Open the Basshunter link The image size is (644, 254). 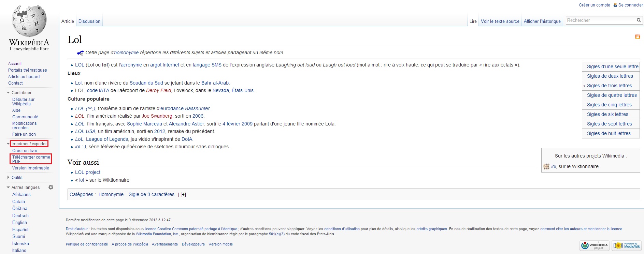tap(197, 109)
